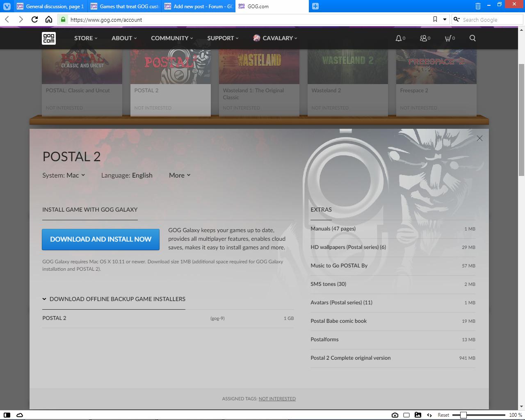Collapse Download Offline Backup Game Installers section
Image resolution: width=525 pixels, height=420 pixels.
pos(114,299)
